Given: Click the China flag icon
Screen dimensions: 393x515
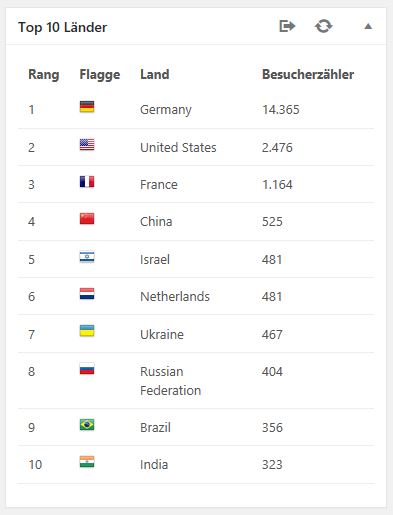Looking at the screenshot, I should pos(87,219).
